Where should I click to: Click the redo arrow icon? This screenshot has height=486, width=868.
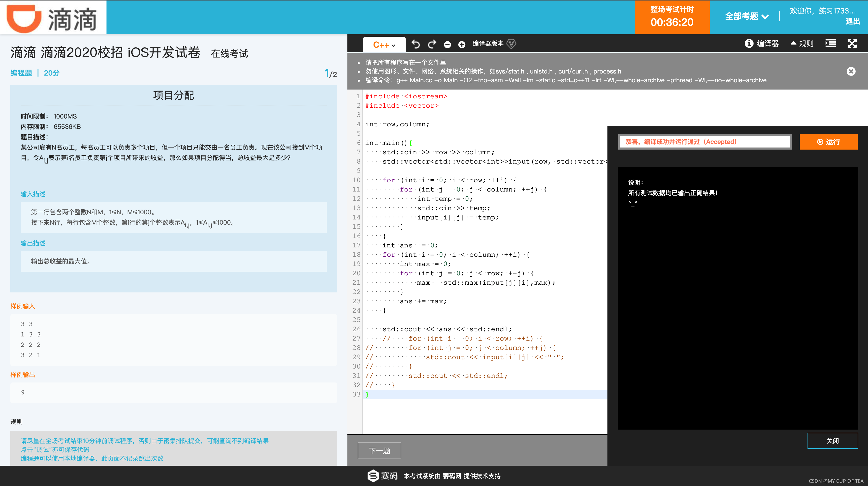[432, 44]
